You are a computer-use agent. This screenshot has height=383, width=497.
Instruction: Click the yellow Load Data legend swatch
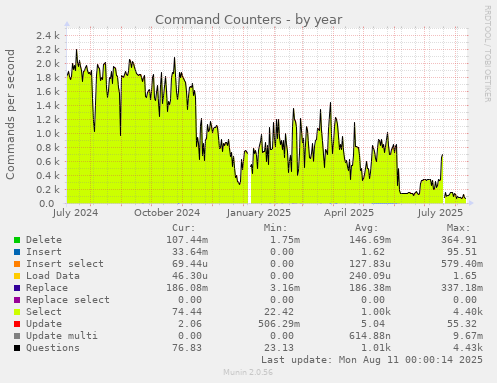[x=17, y=276]
